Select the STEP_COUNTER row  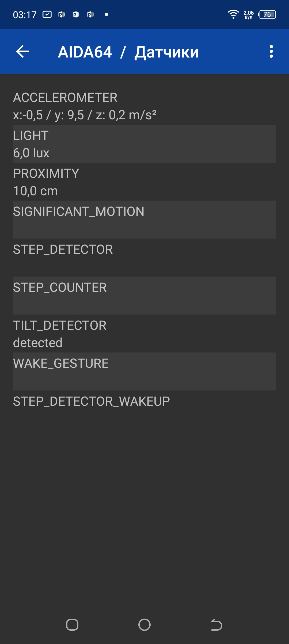(x=144, y=295)
